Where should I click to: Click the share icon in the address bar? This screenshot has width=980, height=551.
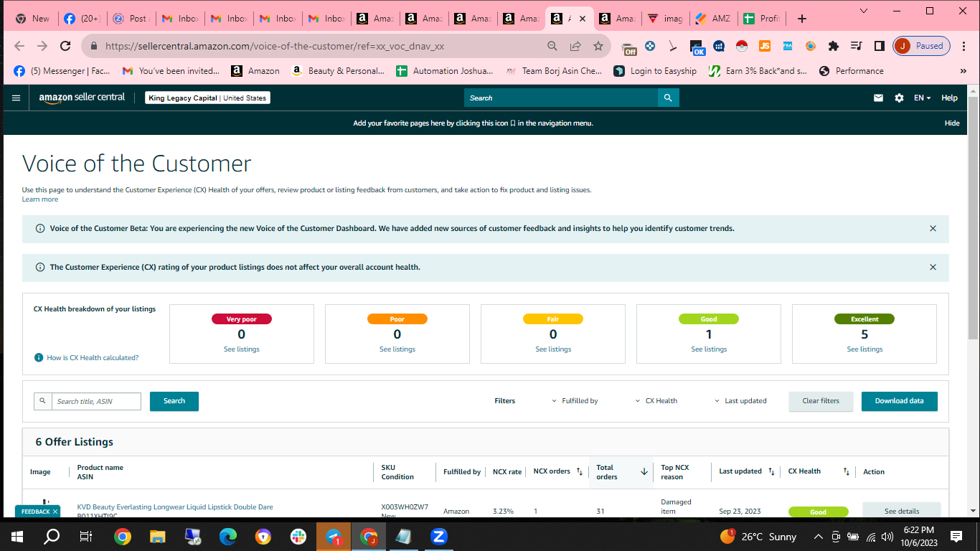(575, 46)
